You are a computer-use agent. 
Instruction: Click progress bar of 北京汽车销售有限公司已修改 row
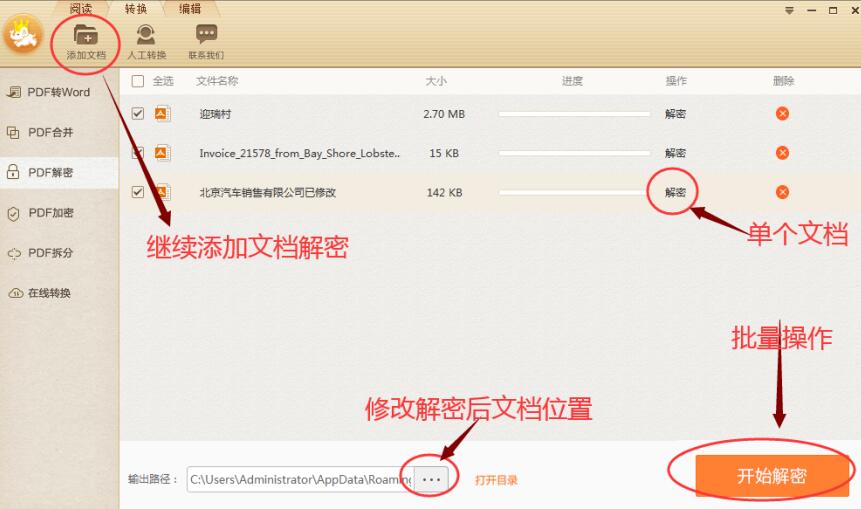(574, 193)
